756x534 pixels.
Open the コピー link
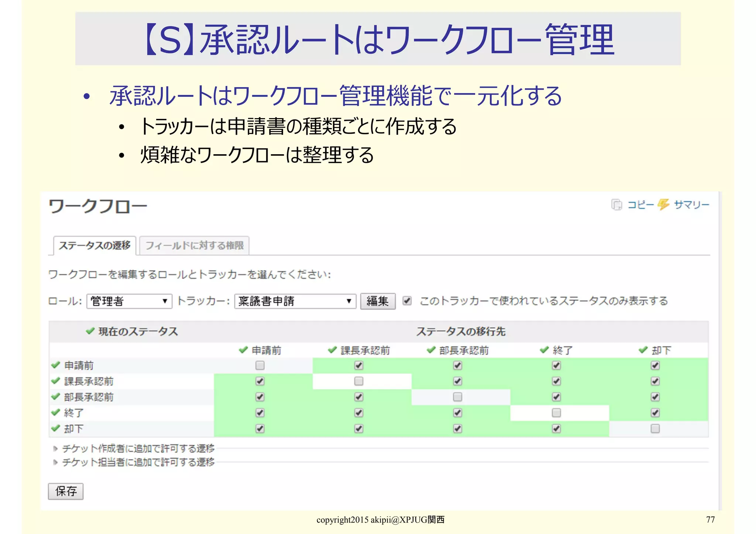click(x=640, y=204)
